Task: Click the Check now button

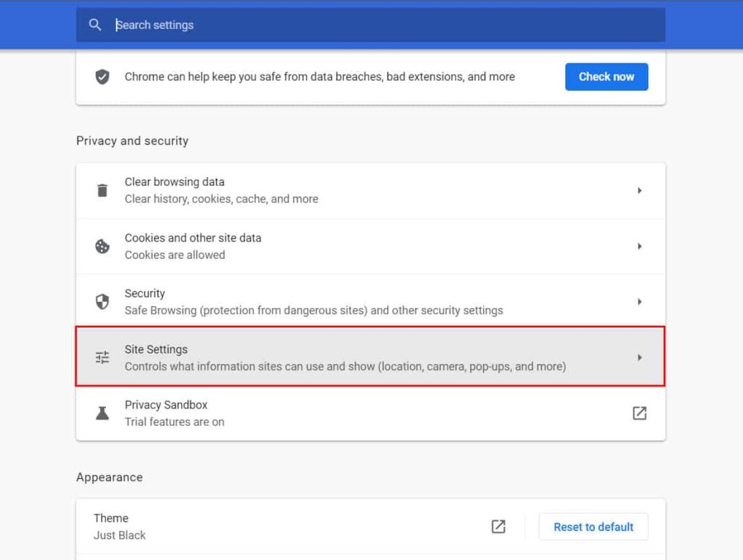Action: pos(607,76)
